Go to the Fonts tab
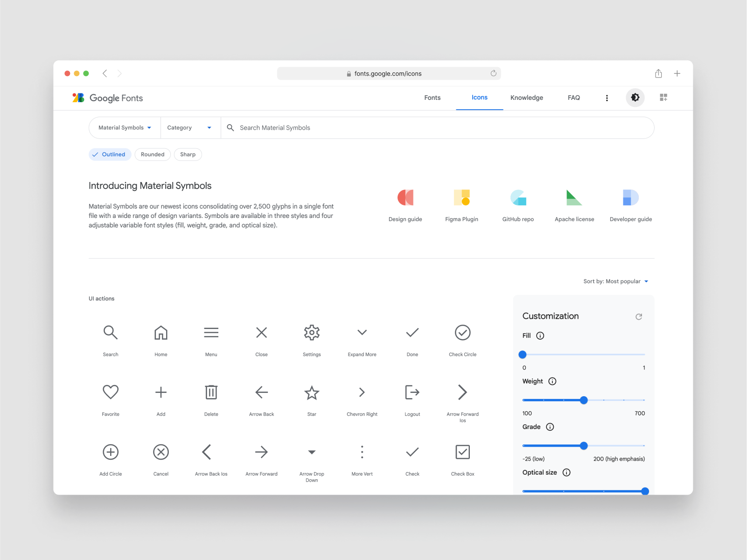 point(433,98)
